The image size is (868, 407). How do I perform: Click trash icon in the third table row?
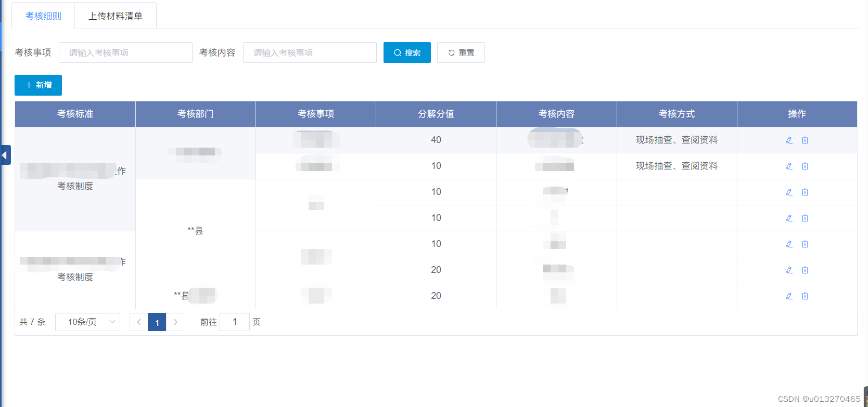click(805, 192)
